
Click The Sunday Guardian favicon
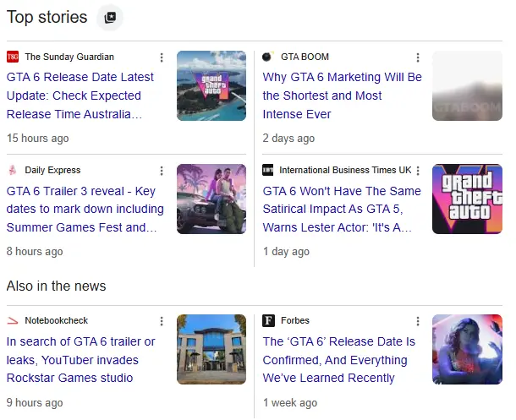13,57
